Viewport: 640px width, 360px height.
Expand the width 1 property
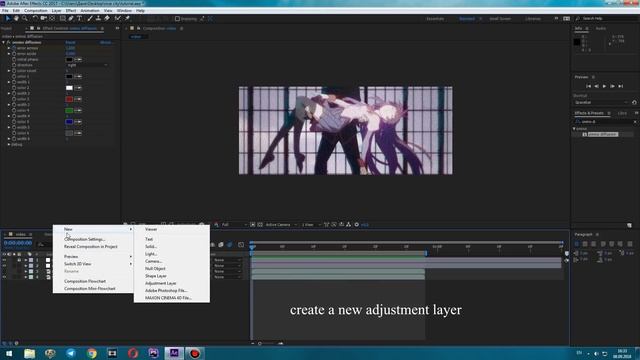pyautogui.click(x=9, y=82)
